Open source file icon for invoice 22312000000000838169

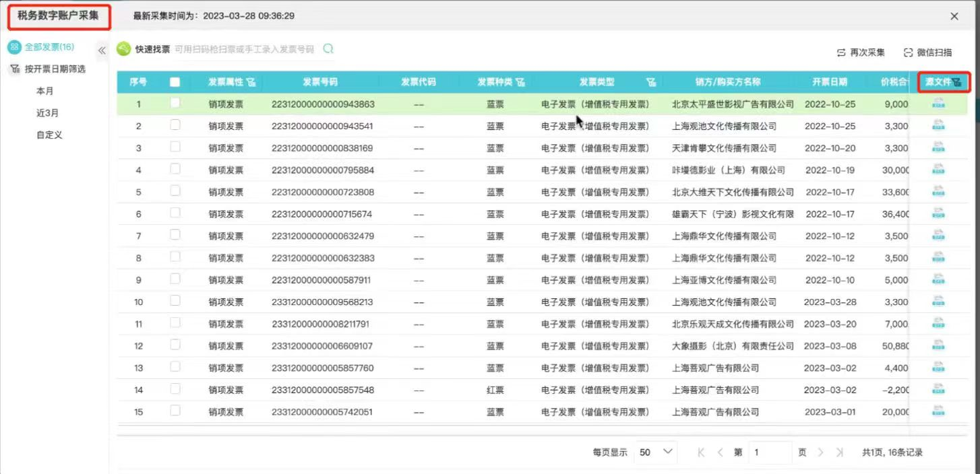(938, 148)
